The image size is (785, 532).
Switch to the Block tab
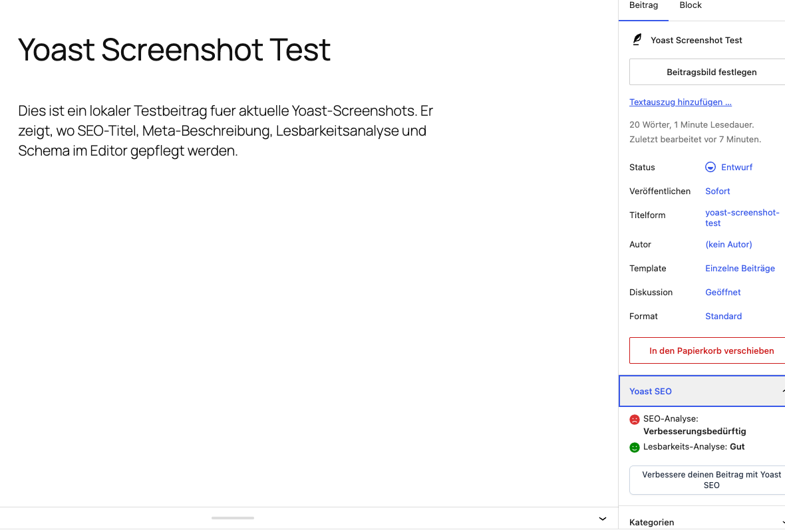pyautogui.click(x=691, y=6)
